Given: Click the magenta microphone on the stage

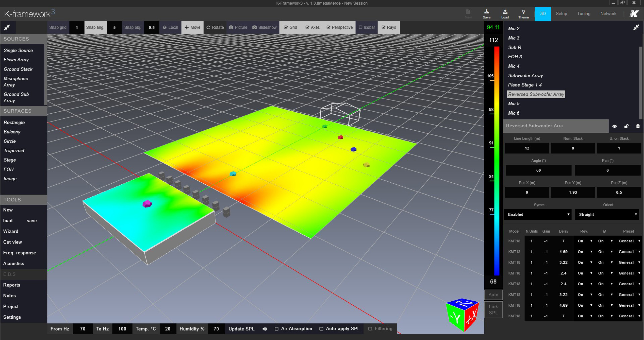Looking at the screenshot, I should pyautogui.click(x=147, y=204).
